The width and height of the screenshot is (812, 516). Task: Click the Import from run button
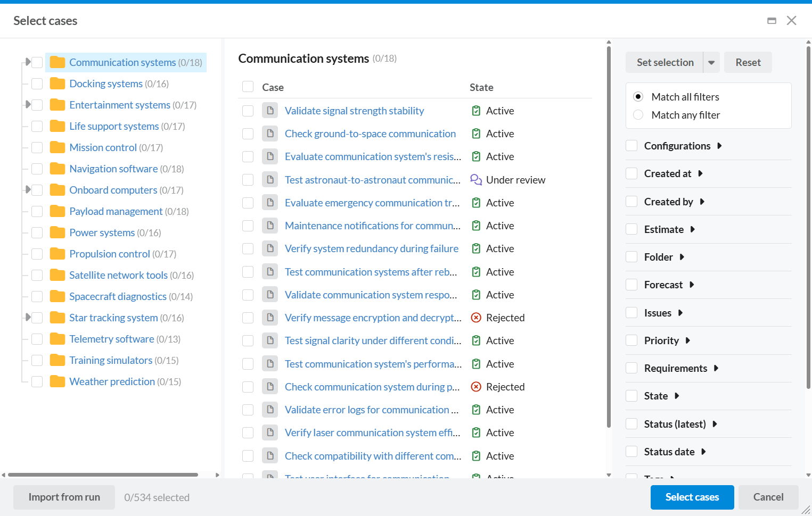64,497
